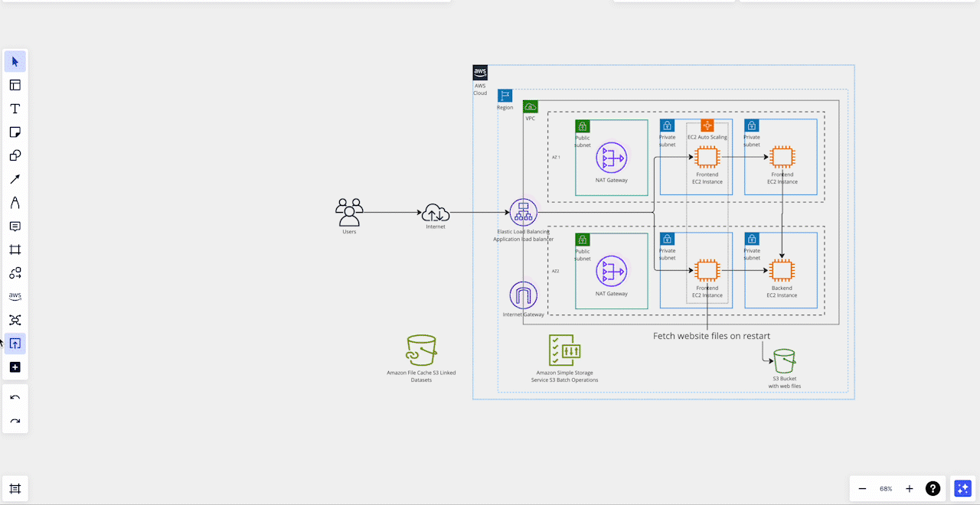This screenshot has width=980, height=505.
Task: Open the diagramming shapes library tool
Action: 15,273
